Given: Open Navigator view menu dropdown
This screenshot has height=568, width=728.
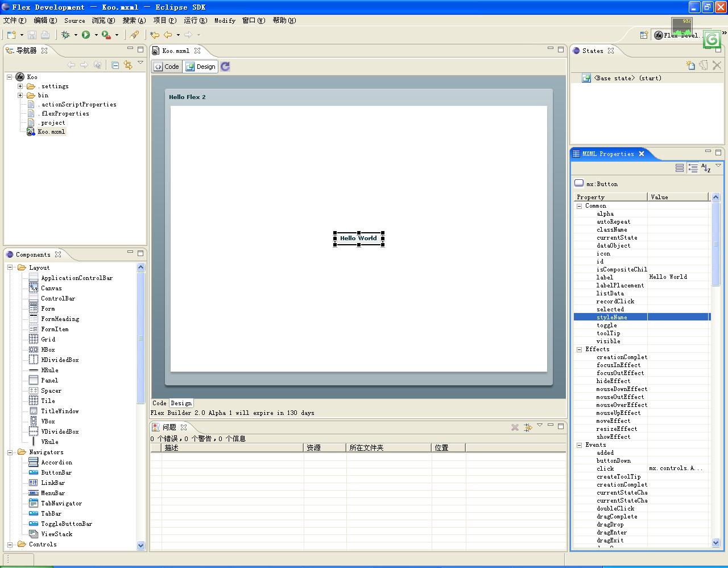Looking at the screenshot, I should click(x=140, y=63).
